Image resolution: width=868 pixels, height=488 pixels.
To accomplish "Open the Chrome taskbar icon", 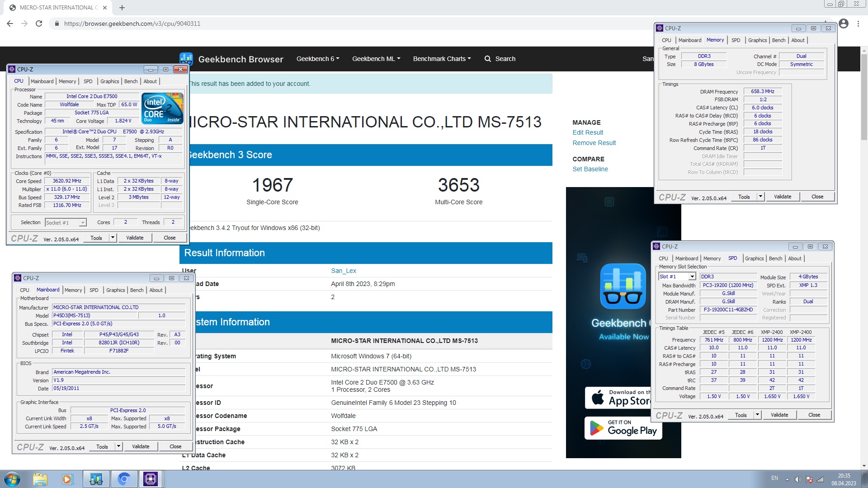I will click(x=124, y=479).
